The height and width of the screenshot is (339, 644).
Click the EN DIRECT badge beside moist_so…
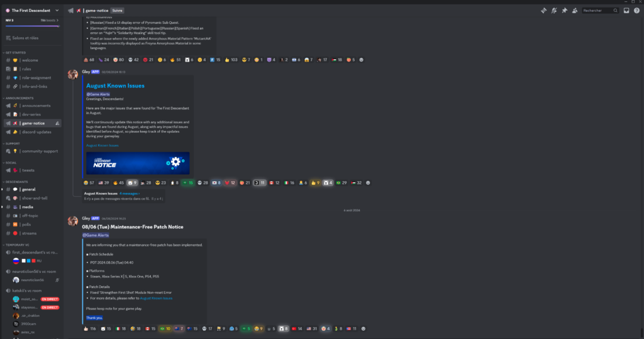[50, 299]
